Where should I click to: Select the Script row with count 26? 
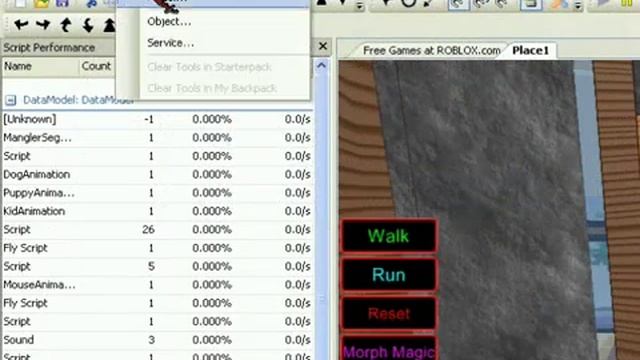click(x=157, y=229)
